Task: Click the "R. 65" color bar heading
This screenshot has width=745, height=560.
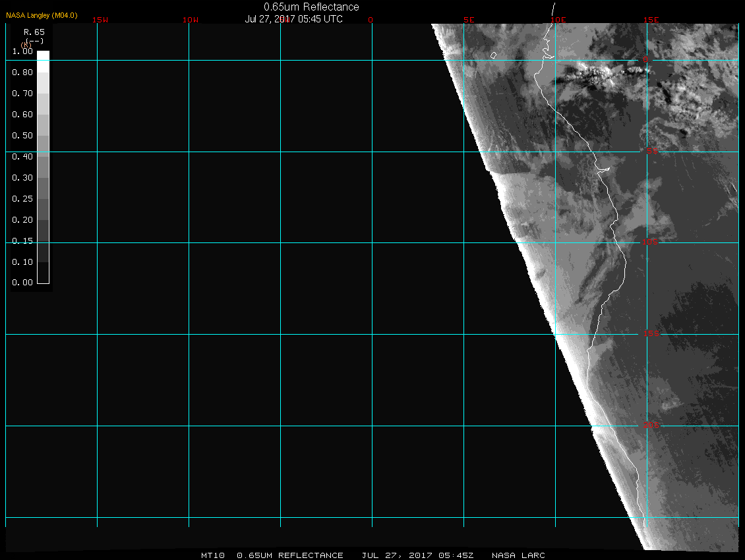Action: coord(34,32)
